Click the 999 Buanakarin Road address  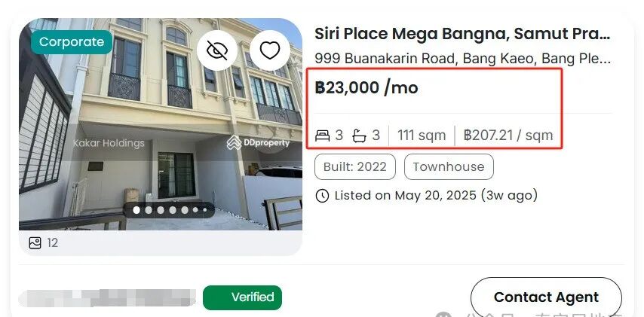462,59
